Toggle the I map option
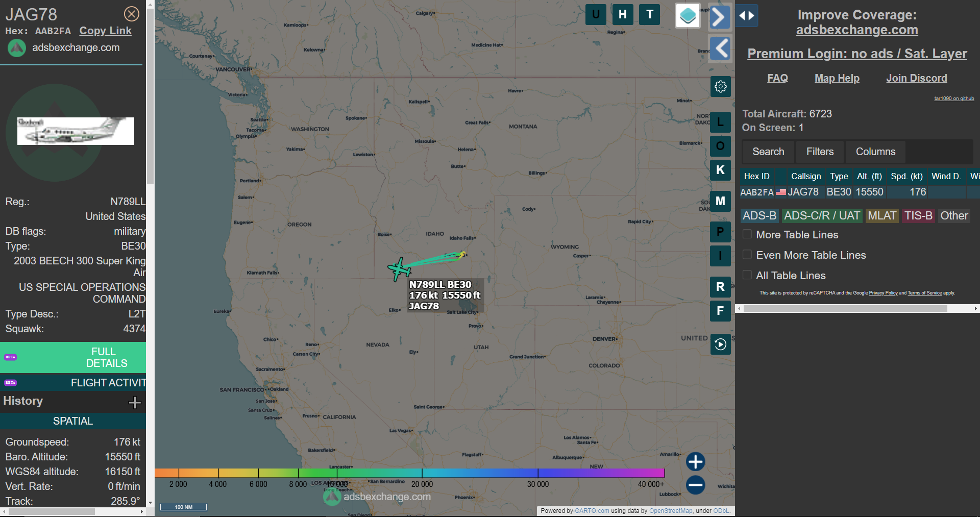980x517 pixels. pyautogui.click(x=720, y=256)
